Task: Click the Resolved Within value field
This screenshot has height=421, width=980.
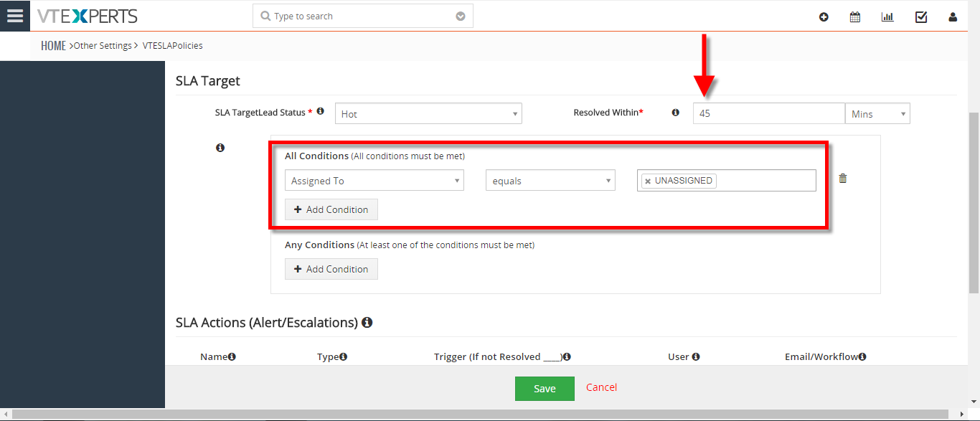Action: (769, 113)
